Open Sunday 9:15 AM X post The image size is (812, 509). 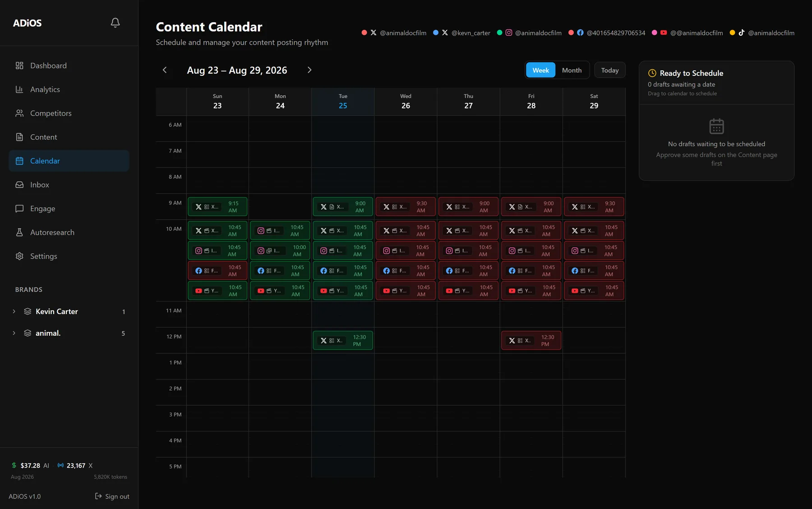coord(217,207)
